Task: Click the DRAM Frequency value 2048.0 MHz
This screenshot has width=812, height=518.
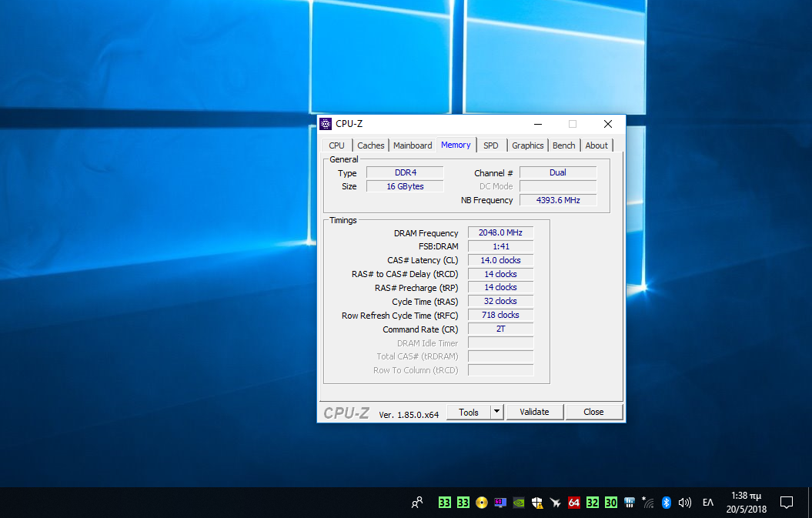Action: coord(500,232)
